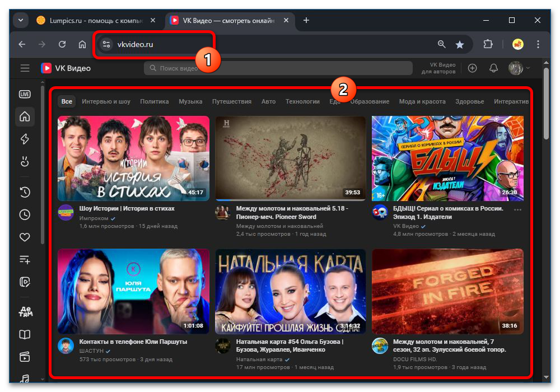Click the browser forward arrow
The image size is (560, 392).
pos(42,44)
